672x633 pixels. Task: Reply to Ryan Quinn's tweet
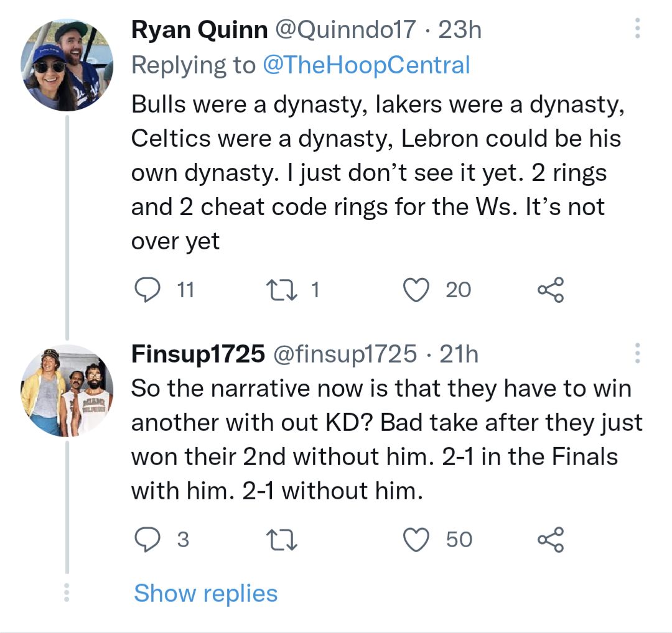(147, 290)
